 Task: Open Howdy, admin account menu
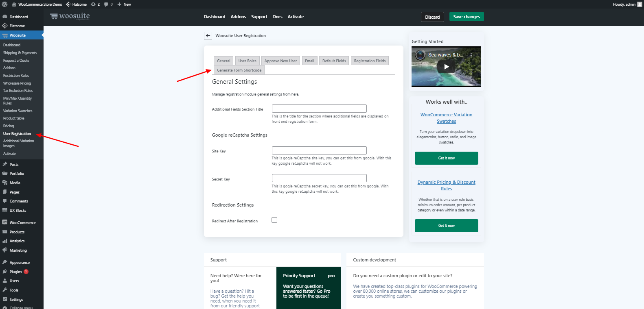pyautogui.click(x=627, y=4)
